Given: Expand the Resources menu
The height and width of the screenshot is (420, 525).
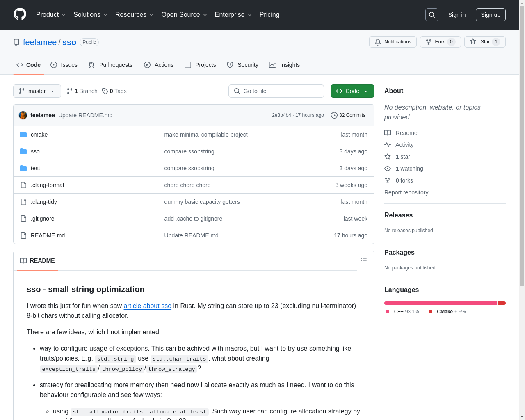Looking at the screenshot, I should (x=135, y=15).
